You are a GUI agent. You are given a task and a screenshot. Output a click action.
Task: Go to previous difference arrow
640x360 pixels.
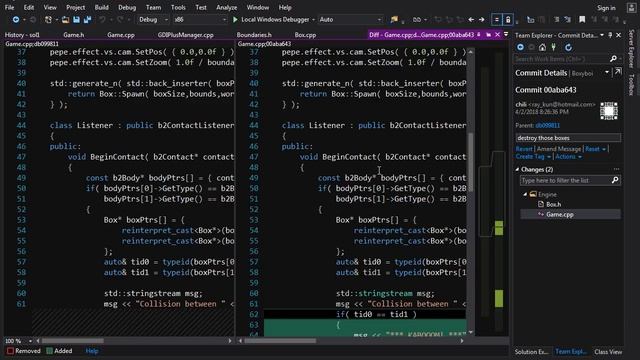(x=471, y=20)
